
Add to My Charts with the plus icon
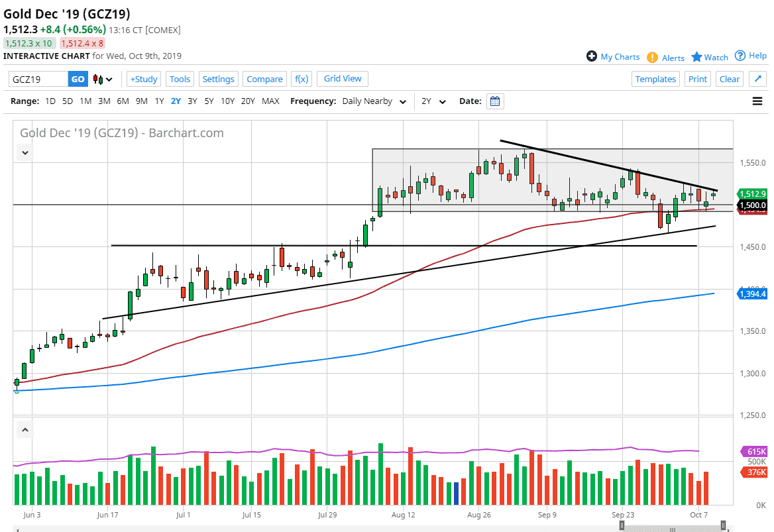(x=592, y=56)
